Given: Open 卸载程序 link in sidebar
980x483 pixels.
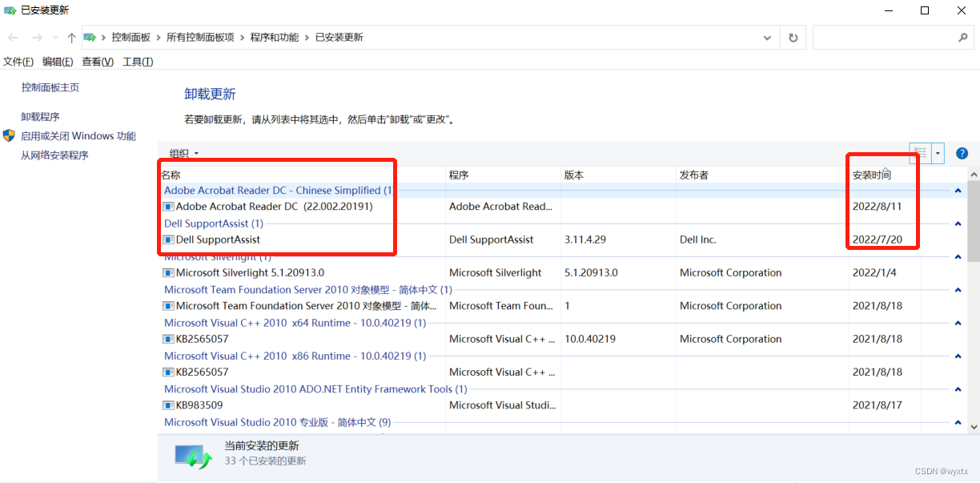Looking at the screenshot, I should [x=40, y=117].
